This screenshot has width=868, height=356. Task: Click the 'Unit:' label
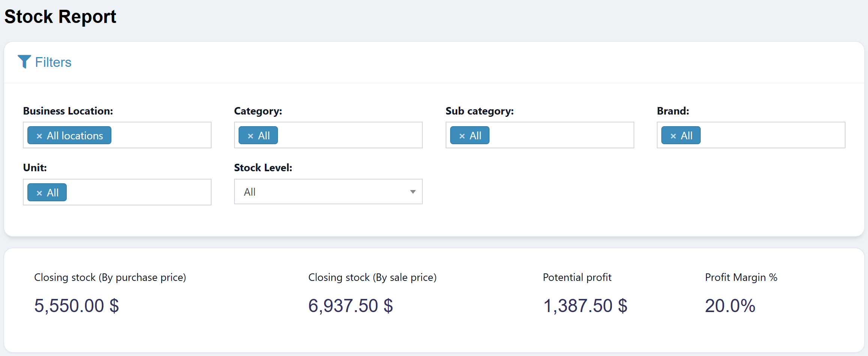coord(35,167)
